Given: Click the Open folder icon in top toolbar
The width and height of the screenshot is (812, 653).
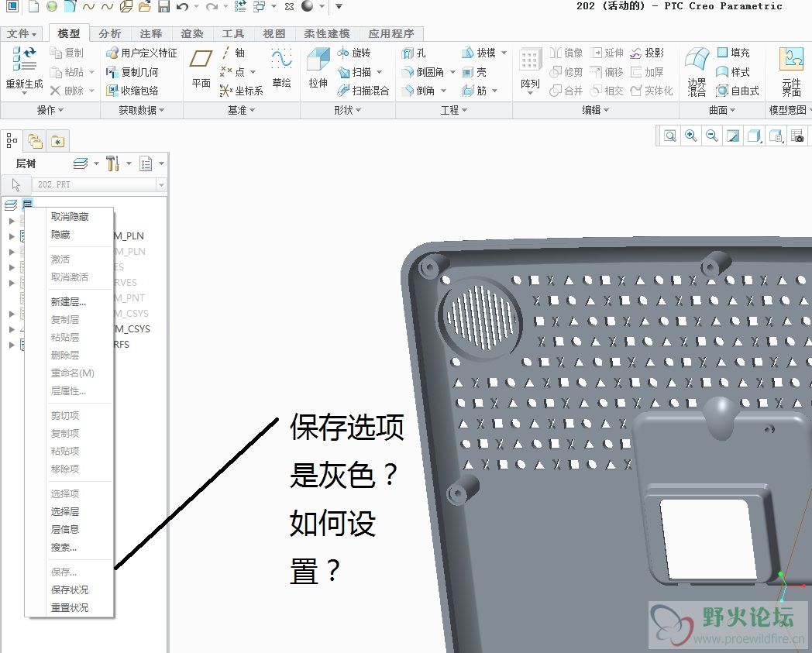Looking at the screenshot, I should tap(144, 6).
